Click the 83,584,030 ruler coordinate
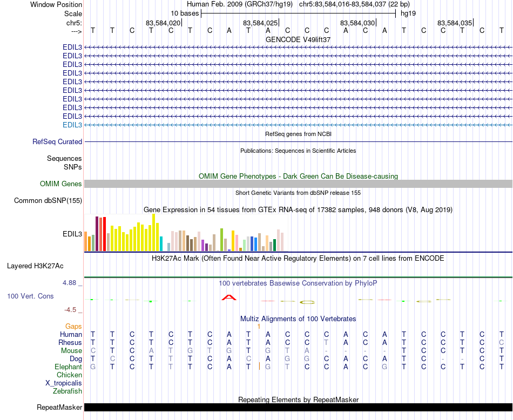The height and width of the screenshot is (420, 513). tap(357, 23)
